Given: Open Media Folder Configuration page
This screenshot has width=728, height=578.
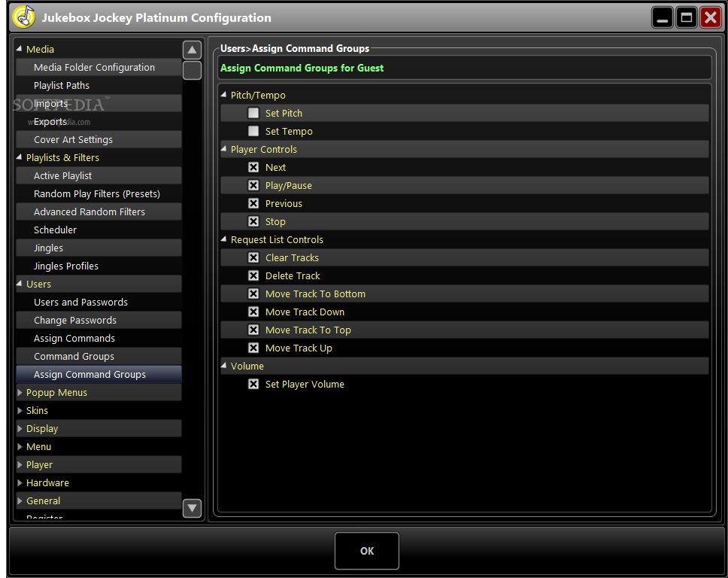Looking at the screenshot, I should coord(99,68).
